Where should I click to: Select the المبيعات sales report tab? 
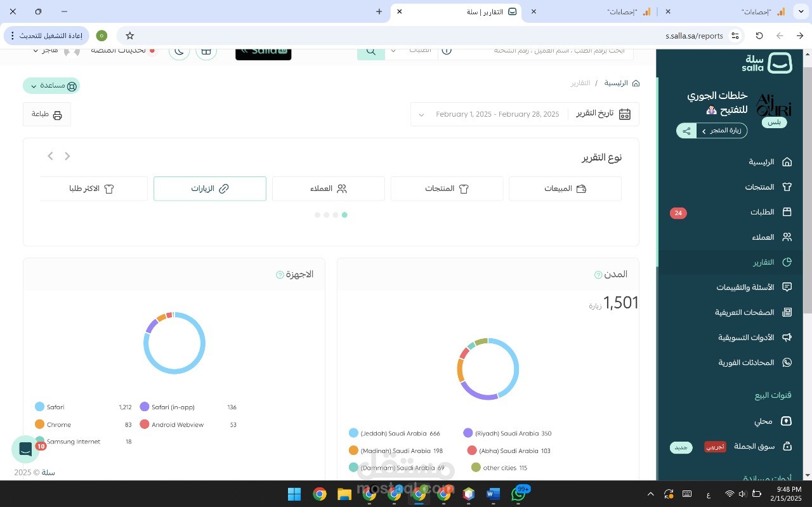(x=565, y=188)
